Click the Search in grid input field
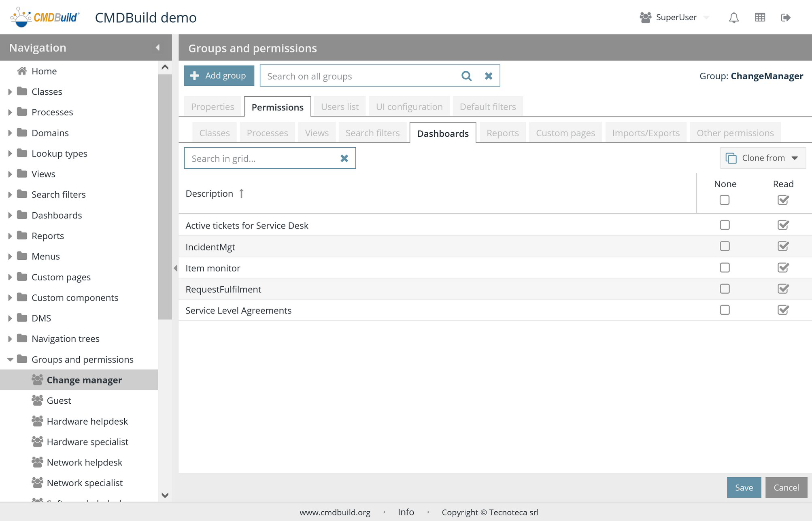 point(261,158)
